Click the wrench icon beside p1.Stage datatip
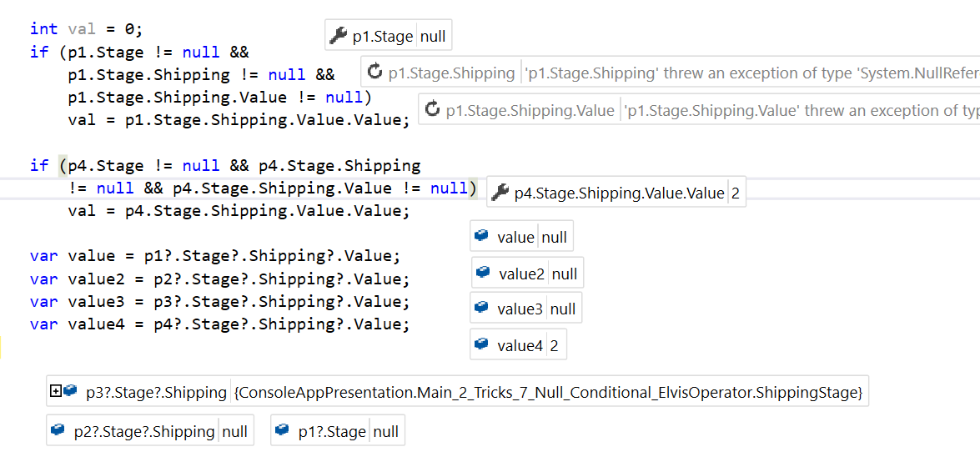 (x=338, y=36)
